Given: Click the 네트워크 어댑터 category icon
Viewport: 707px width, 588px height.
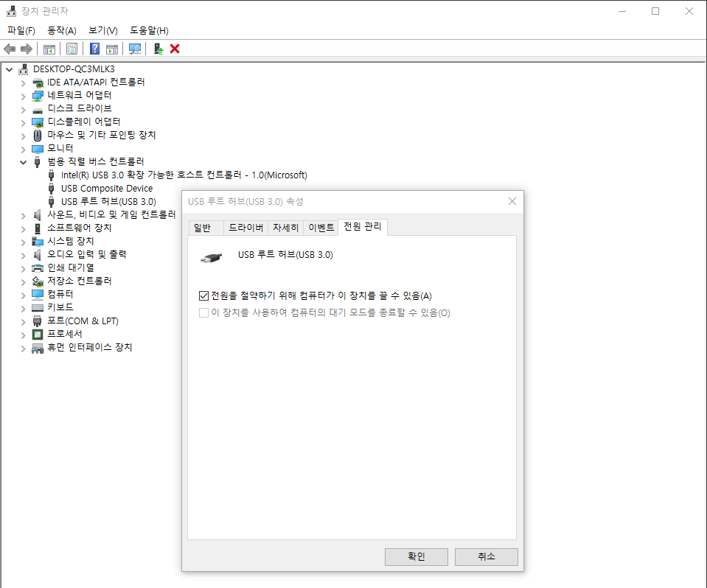Looking at the screenshot, I should pos(38,96).
